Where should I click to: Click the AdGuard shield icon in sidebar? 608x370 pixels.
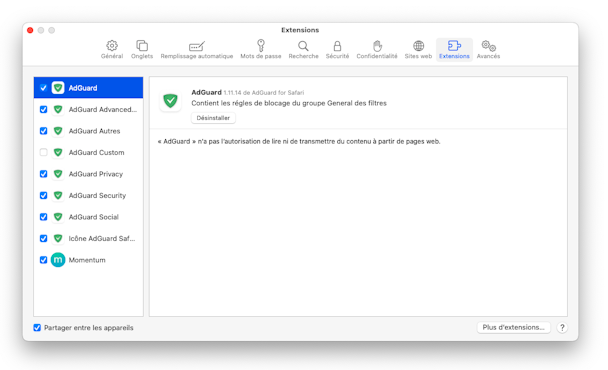pos(58,88)
